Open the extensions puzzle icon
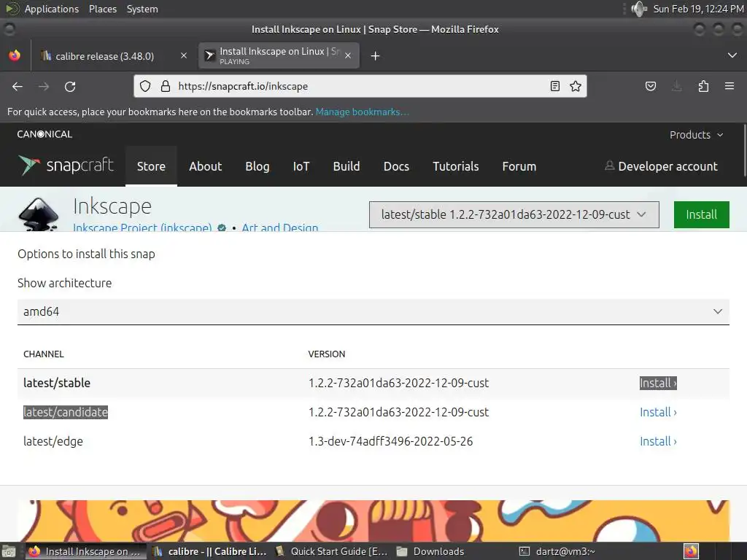Image resolution: width=747 pixels, height=560 pixels. click(x=703, y=86)
